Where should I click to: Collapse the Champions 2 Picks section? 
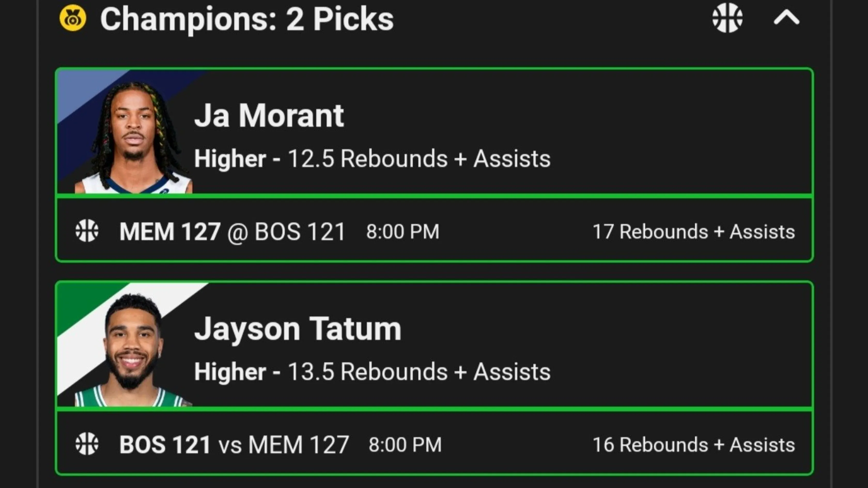point(786,18)
